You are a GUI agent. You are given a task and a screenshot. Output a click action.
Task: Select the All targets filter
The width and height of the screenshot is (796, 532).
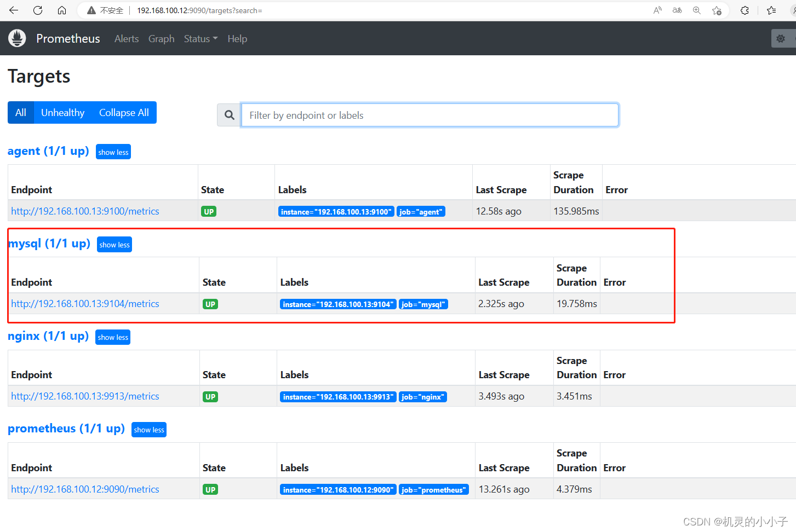click(x=21, y=113)
